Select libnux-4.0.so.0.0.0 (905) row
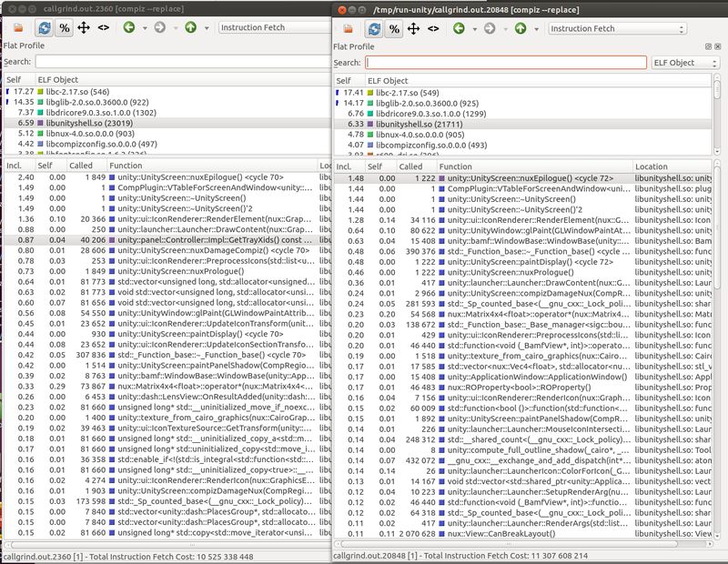Screen dimensions: 728x564 (522, 135)
